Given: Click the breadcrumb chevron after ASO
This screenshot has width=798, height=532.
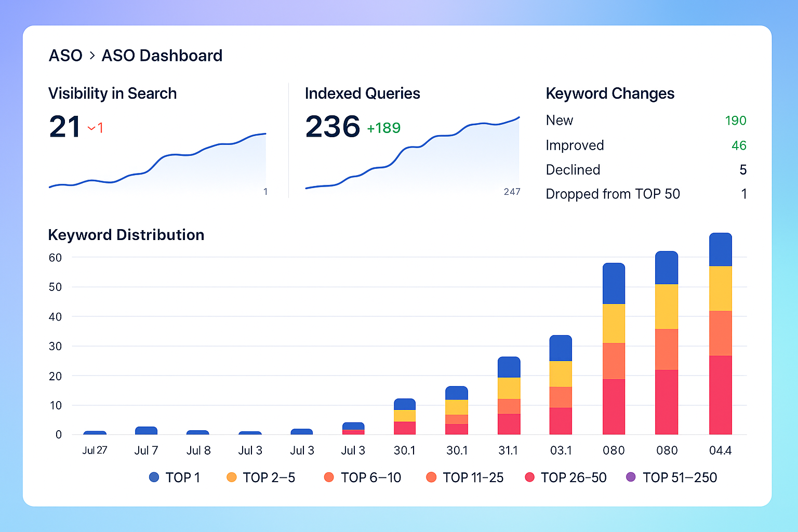Looking at the screenshot, I should pos(92,55).
